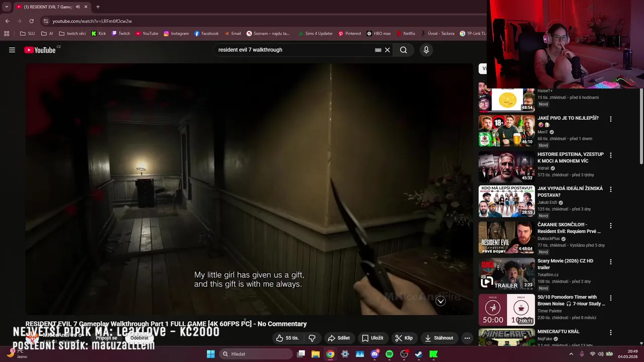644x362 pixels.
Task: Open Kick app from the taskbar
Action: point(433,354)
